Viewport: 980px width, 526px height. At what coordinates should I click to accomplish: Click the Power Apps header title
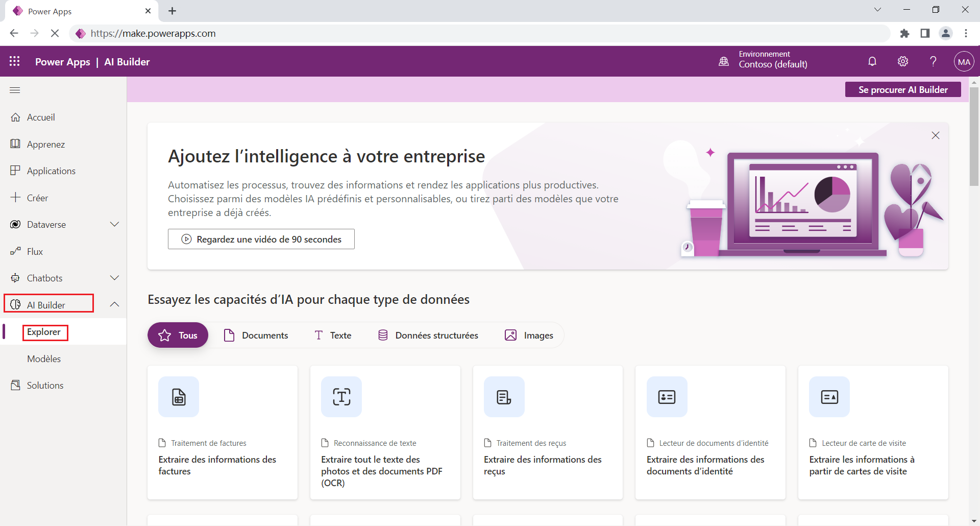[x=63, y=62]
